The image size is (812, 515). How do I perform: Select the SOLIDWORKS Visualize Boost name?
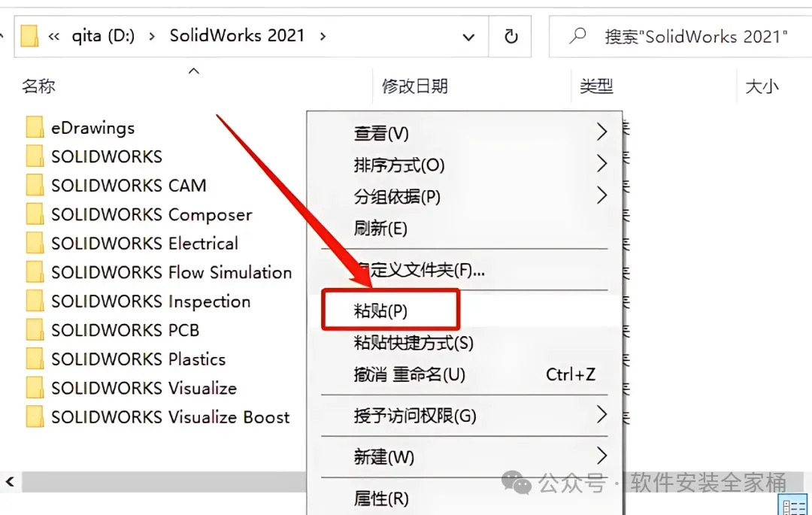pyautogui.click(x=171, y=417)
